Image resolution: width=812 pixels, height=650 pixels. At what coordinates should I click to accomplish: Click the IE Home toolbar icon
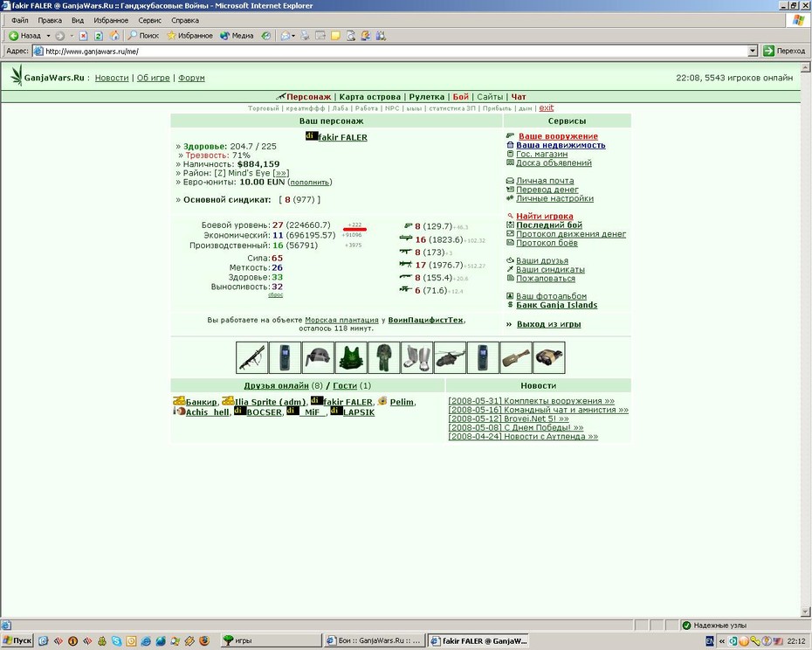[x=114, y=36]
